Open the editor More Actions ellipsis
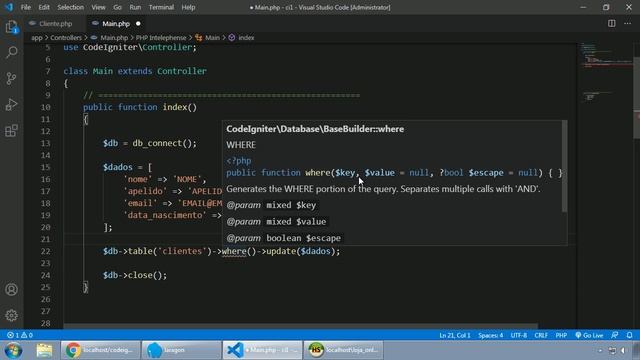 (627, 23)
